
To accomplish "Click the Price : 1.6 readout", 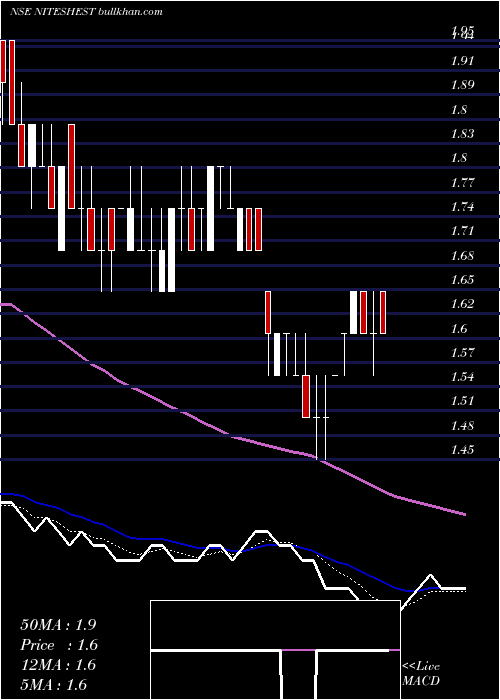I will pos(59,645).
